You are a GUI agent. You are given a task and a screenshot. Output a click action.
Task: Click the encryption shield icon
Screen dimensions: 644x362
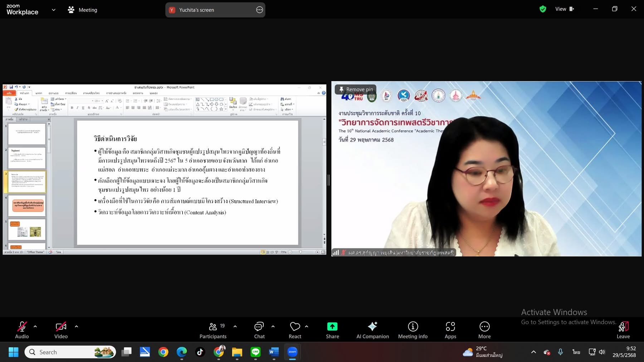tap(543, 9)
